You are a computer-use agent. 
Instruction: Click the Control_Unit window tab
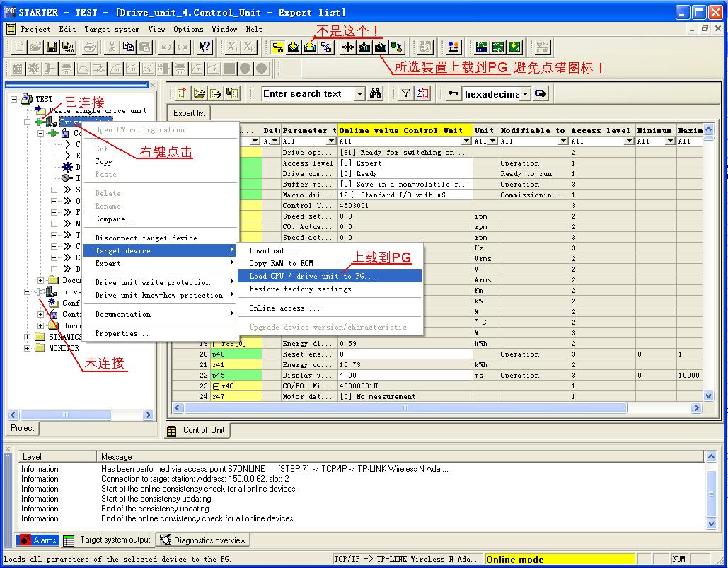click(x=198, y=430)
